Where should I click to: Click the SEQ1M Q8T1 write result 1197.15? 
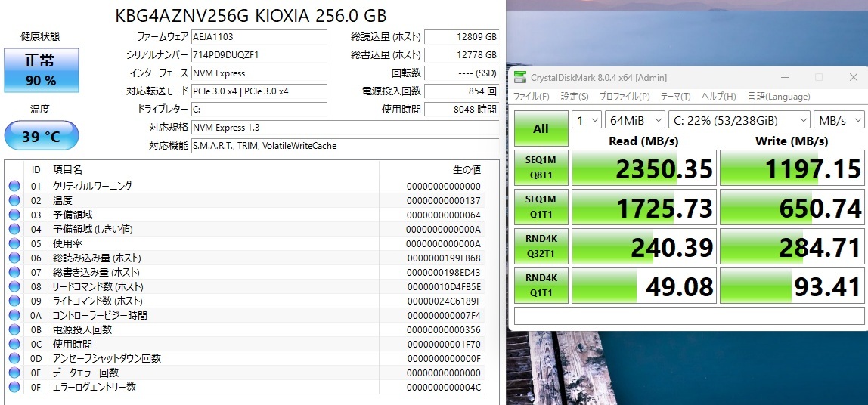point(792,168)
